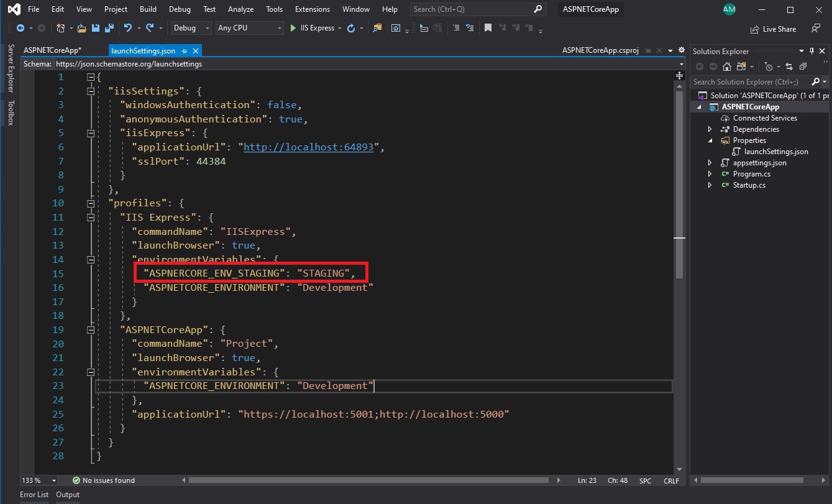This screenshot has height=504, width=832.
Task: Open the Error List tab at bottom
Action: [x=34, y=495]
